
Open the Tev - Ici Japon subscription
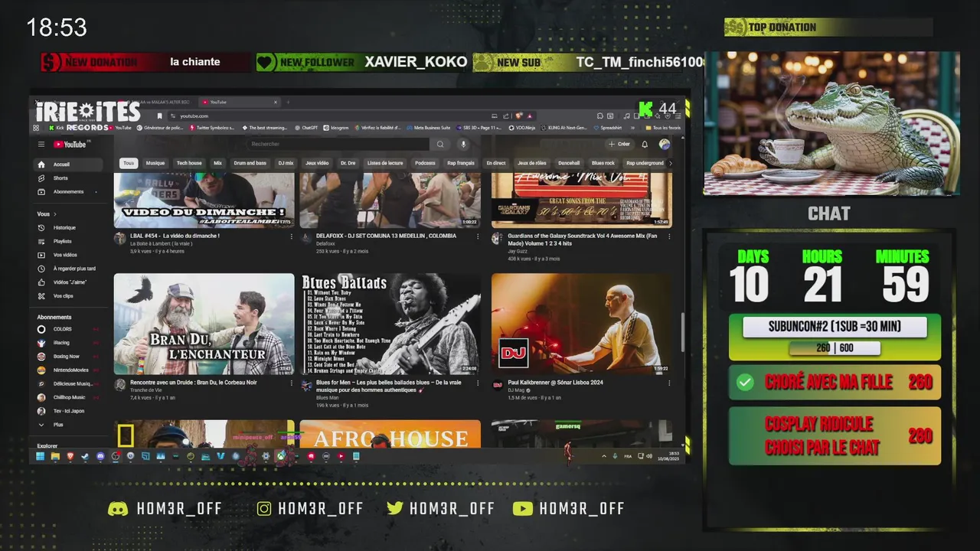[x=69, y=411]
